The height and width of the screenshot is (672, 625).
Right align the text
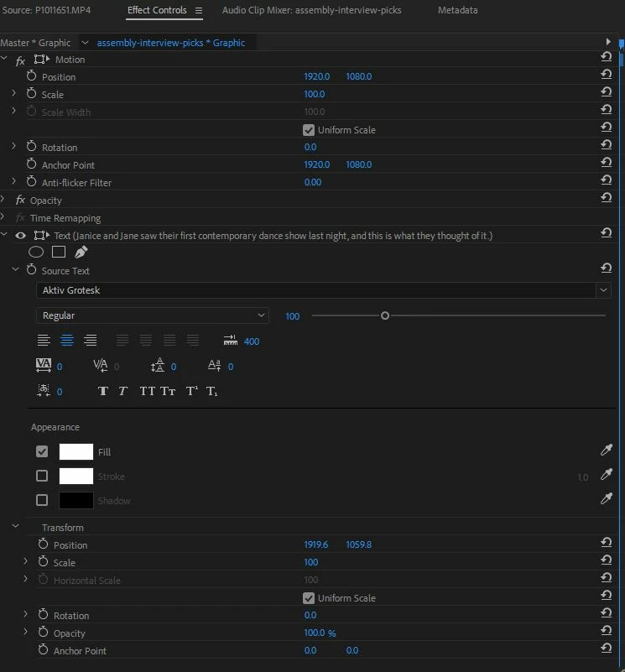coord(90,341)
